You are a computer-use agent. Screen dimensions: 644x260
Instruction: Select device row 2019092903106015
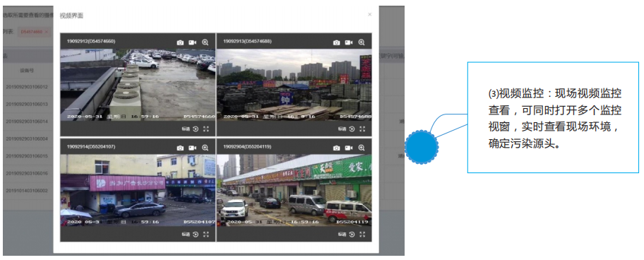(27, 156)
